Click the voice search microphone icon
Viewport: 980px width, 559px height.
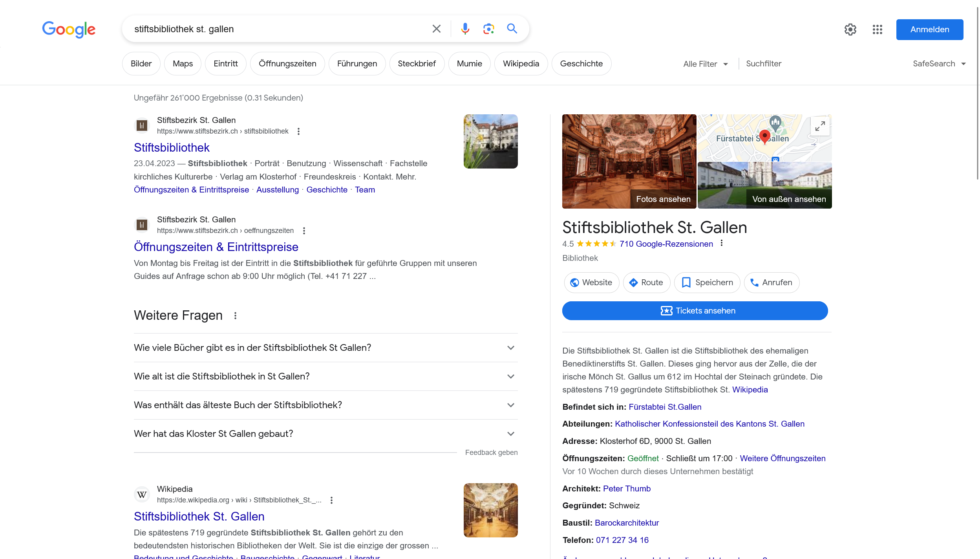465,29
